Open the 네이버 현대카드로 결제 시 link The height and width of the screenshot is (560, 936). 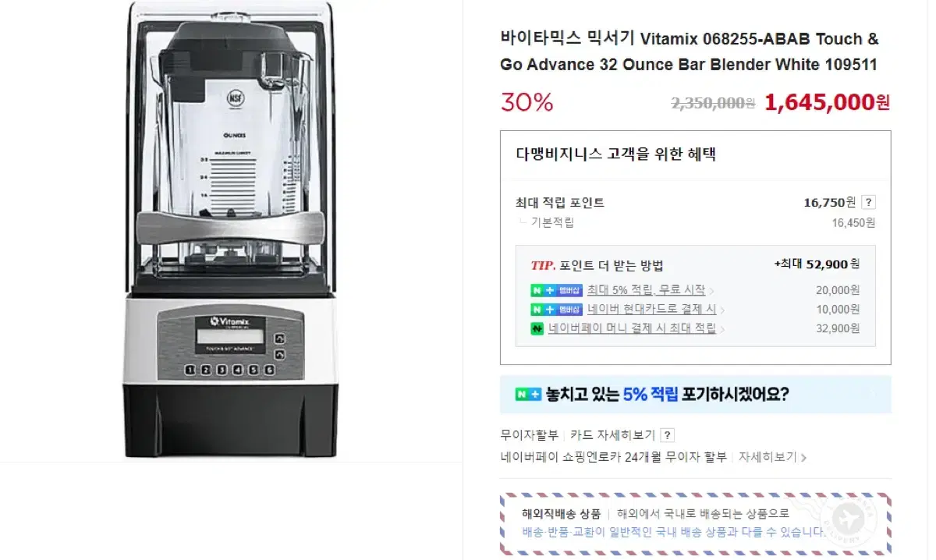coord(651,310)
